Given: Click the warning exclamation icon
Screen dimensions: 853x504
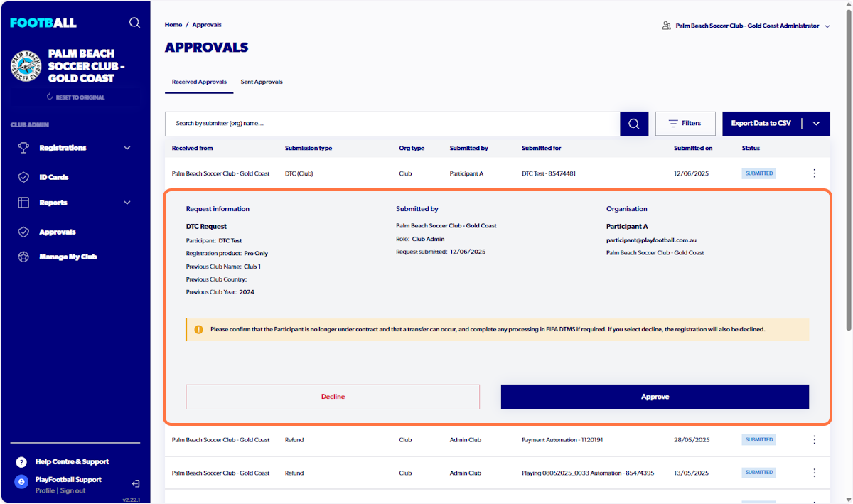Looking at the screenshot, I should click(198, 330).
